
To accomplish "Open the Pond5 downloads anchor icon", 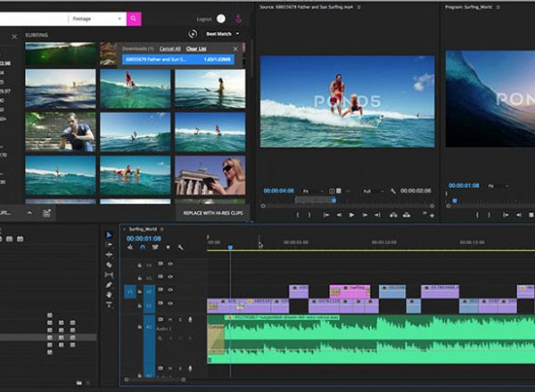I will click(238, 19).
